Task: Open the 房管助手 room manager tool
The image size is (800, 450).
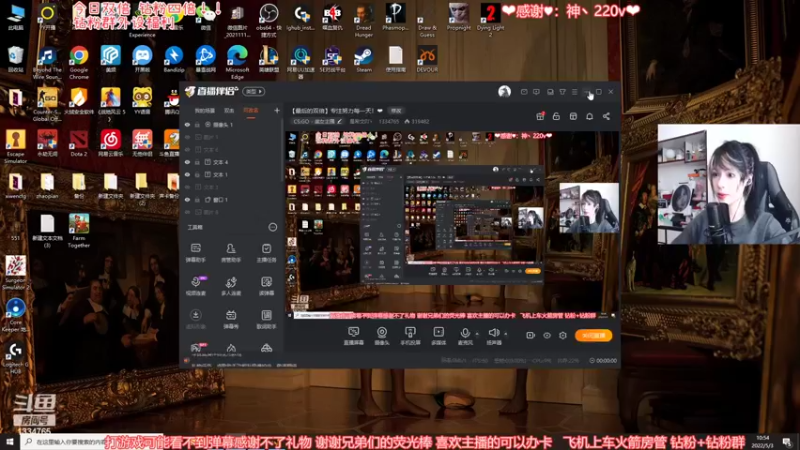Action: click(231, 253)
